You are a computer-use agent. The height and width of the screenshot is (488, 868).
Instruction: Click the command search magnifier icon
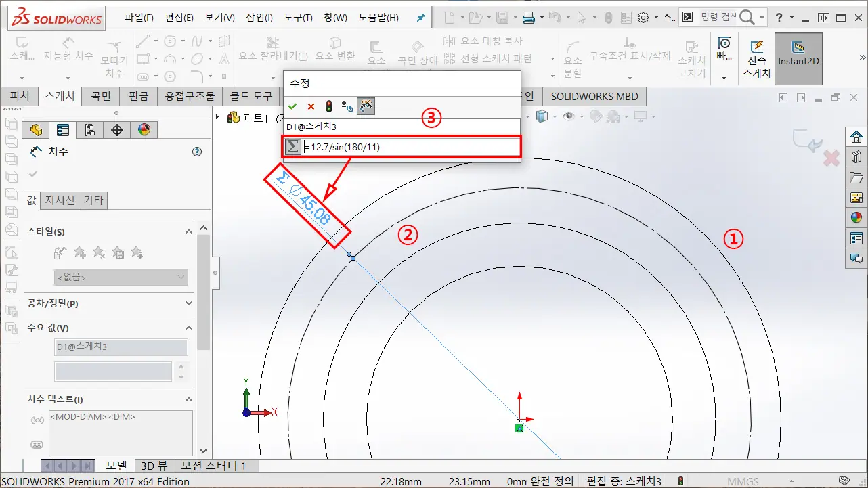click(747, 18)
